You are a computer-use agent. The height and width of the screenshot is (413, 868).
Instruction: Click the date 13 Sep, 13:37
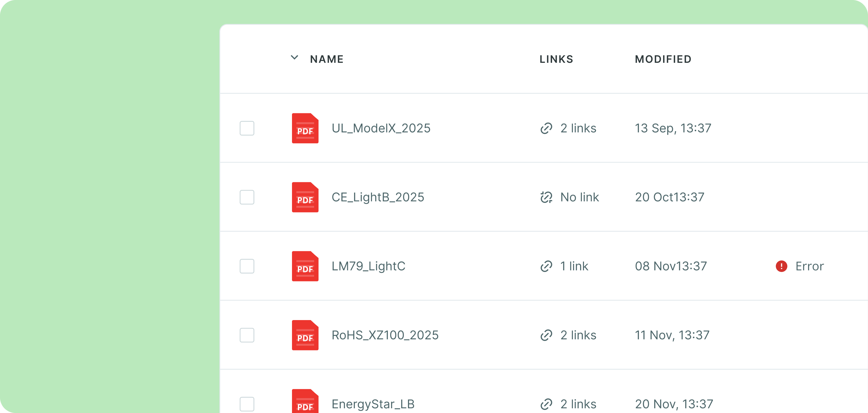673,129
